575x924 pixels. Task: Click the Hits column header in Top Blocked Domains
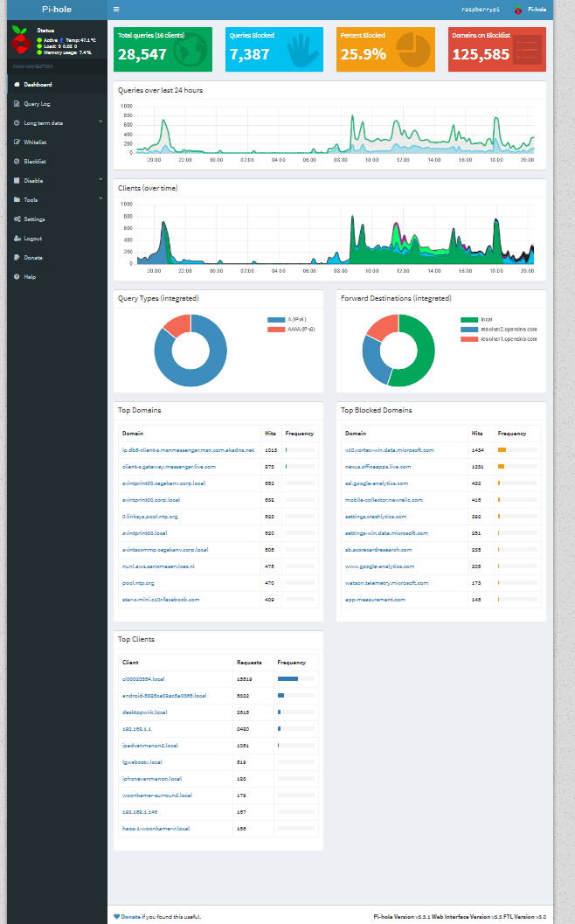click(477, 433)
